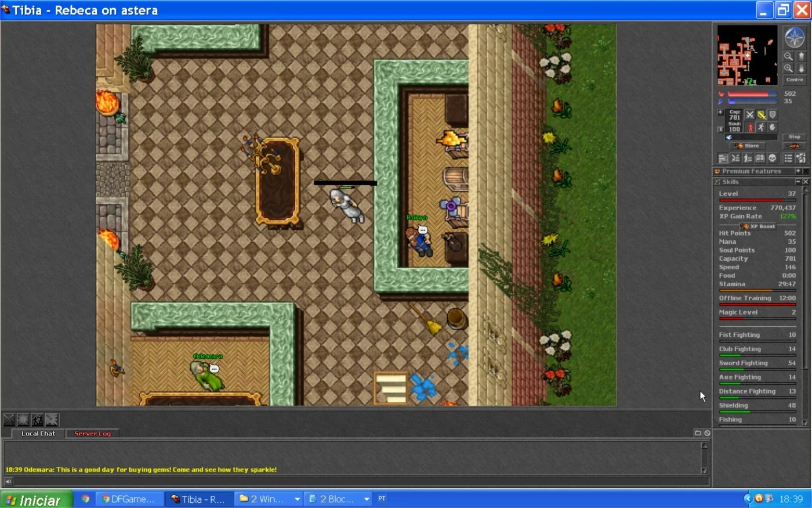Open the skull icon window
The width and height of the screenshot is (812, 508).
772,158
